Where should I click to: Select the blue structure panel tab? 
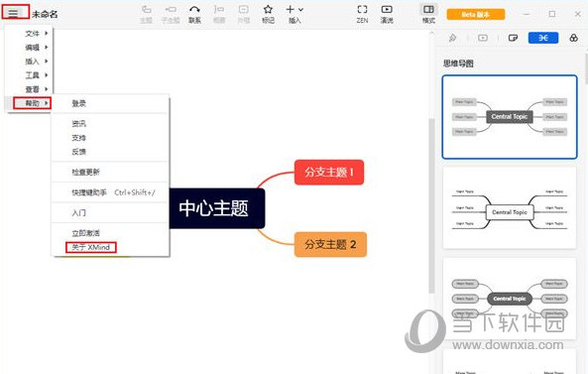[543, 38]
